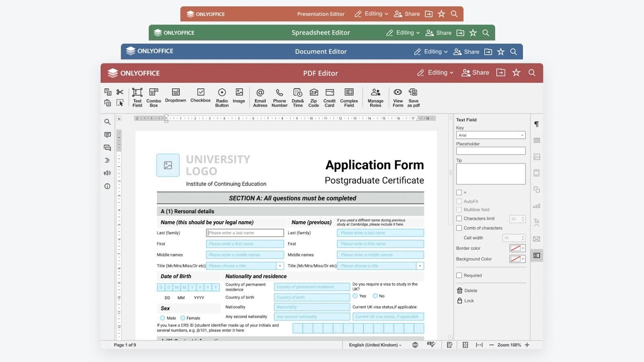Open Manage Roles

click(376, 97)
